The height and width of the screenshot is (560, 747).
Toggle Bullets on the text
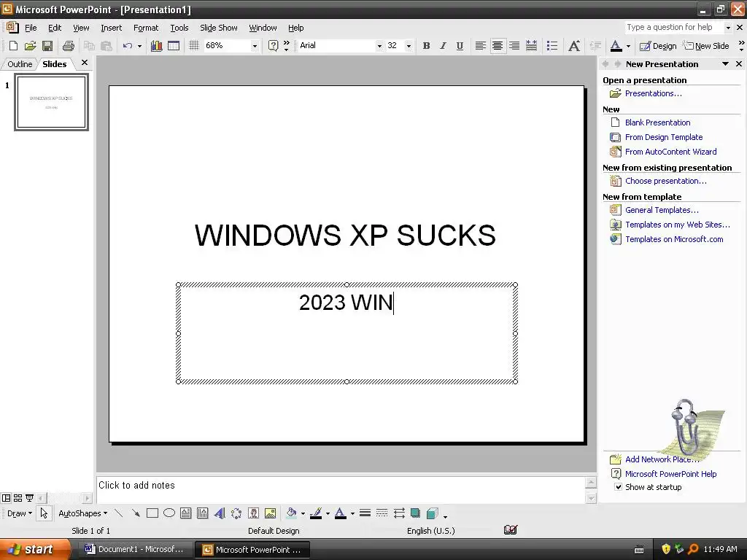click(x=552, y=46)
